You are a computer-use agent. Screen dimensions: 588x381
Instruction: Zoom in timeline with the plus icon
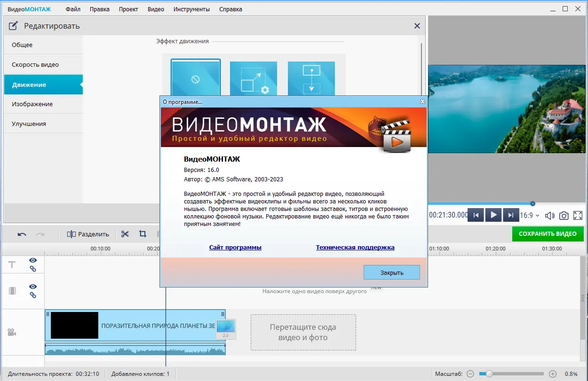(553, 374)
